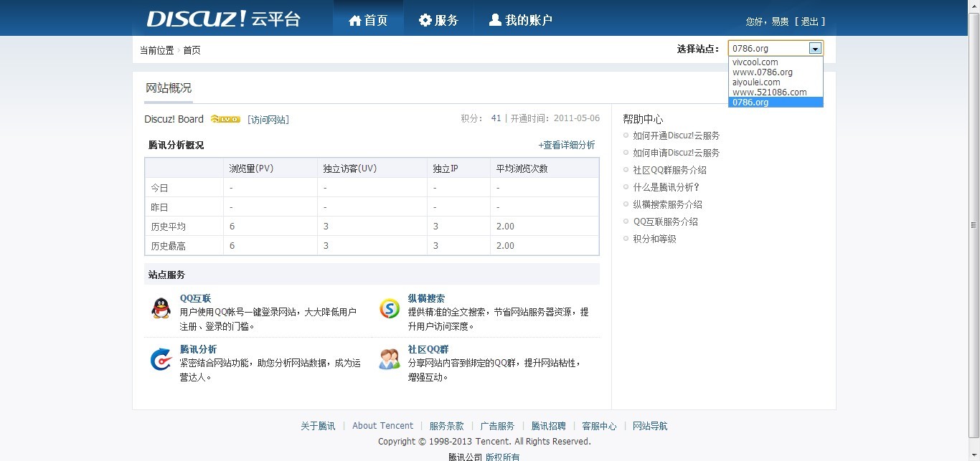Click the 服务条款 footer link
Screen dimensions: 980x461
(x=447, y=426)
